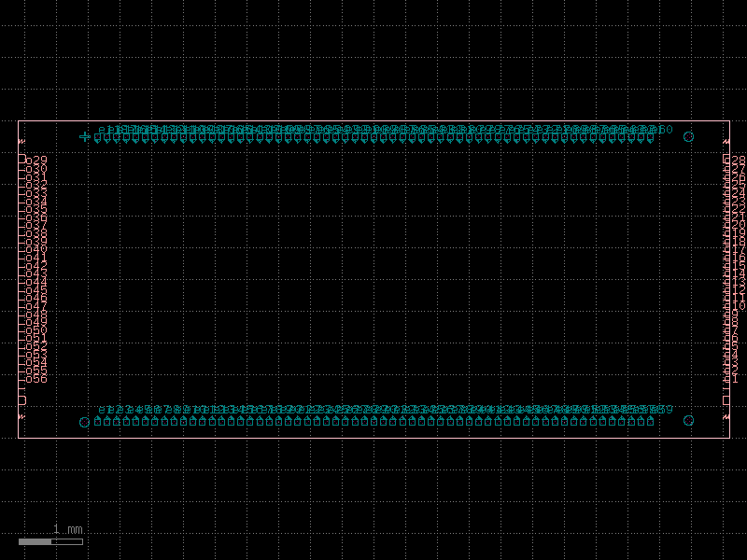
Task: Click the '28' pin label on the right edge
Action: [739, 161]
